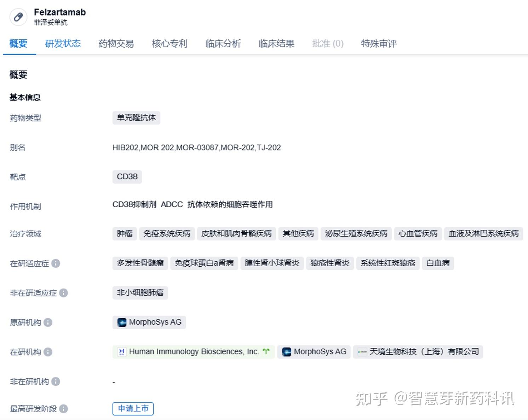This screenshot has width=528, height=420.
Task: Switch to the 概要 tab
Action: click(18, 44)
